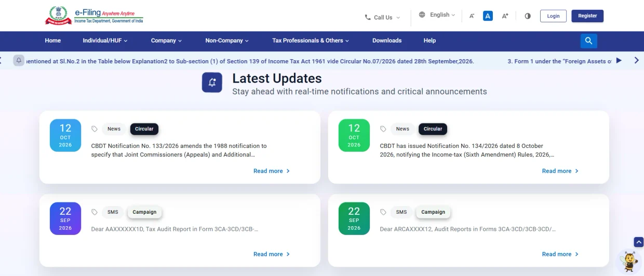Read more on Notification 133/2026 card
Screen dimensions: 644x276
point(272,171)
